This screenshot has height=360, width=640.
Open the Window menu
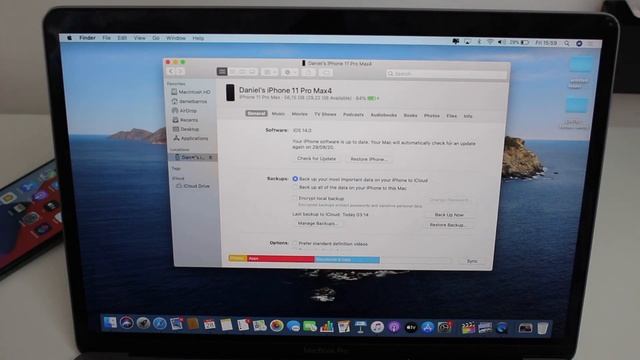pyautogui.click(x=176, y=38)
